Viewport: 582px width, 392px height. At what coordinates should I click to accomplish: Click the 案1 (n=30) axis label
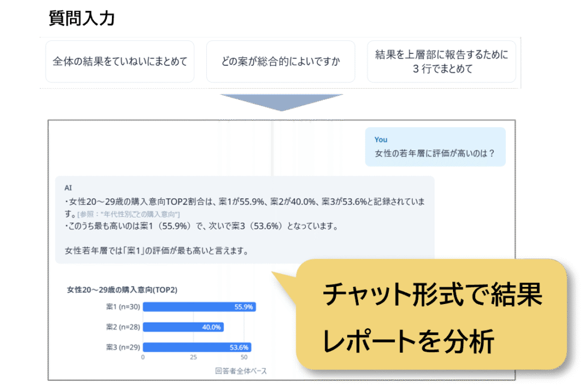pyautogui.click(x=123, y=307)
